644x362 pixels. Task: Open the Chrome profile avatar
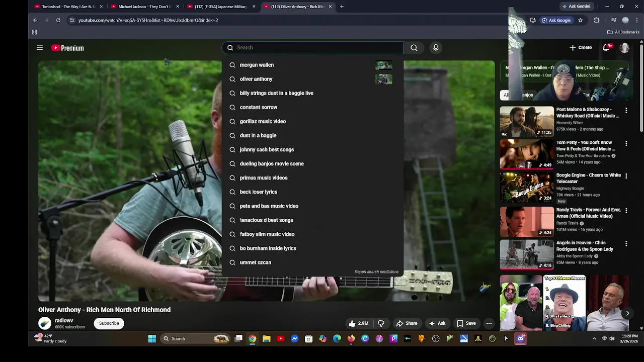[x=625, y=20]
